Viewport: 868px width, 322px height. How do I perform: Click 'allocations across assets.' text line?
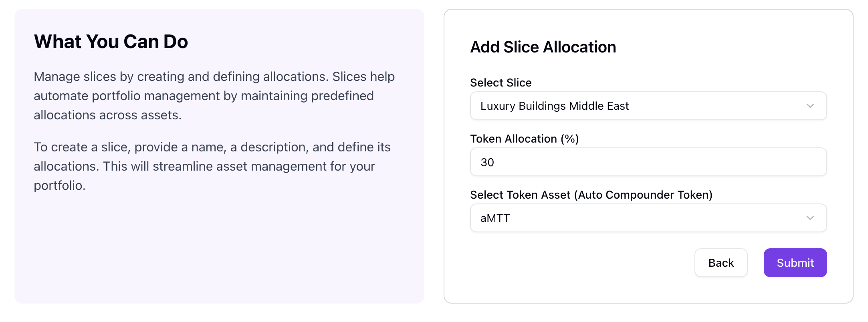107,115
